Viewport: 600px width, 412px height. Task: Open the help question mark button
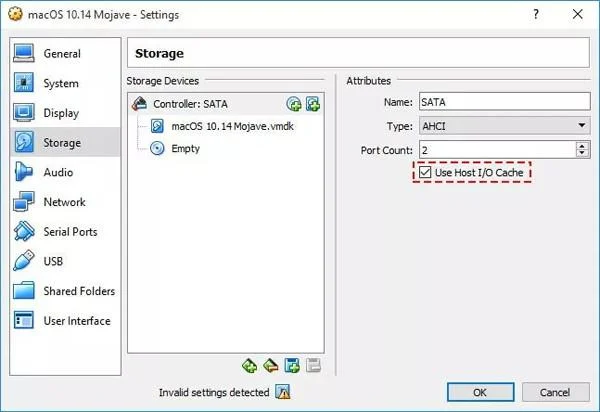(536, 15)
